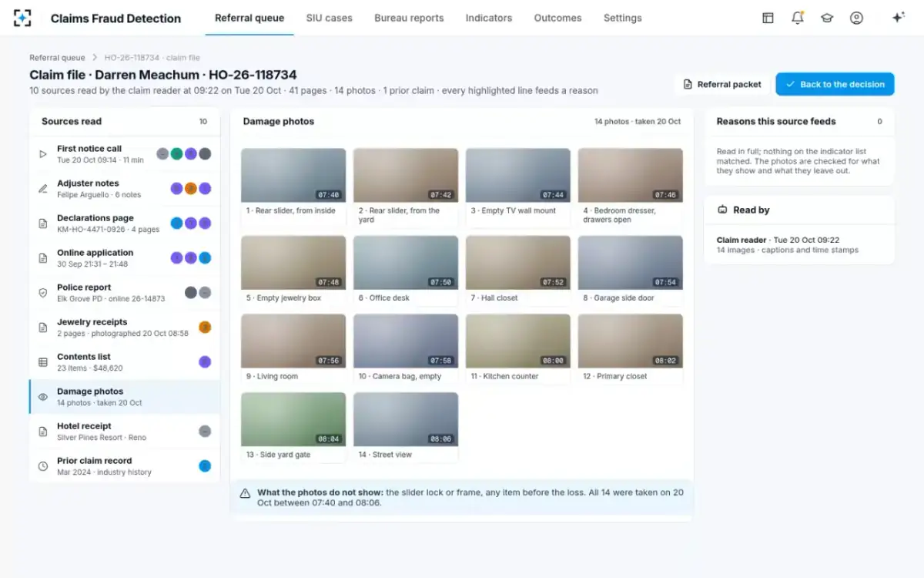This screenshot has height=578, width=924.
Task: Open photo 3 Empty TV wall mount
Action: point(518,187)
